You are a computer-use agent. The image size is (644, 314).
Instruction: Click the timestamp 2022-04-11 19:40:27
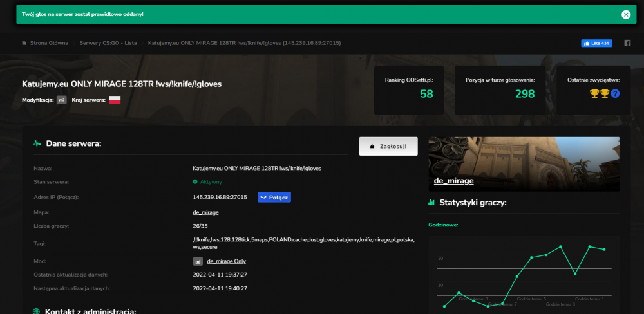point(220,288)
